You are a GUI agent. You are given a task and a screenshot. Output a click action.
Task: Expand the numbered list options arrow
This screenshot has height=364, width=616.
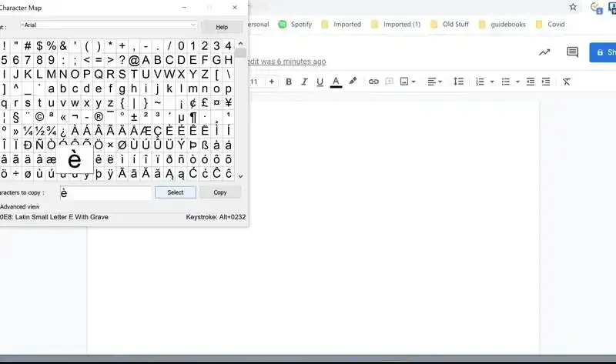pyautogui.click(x=490, y=82)
